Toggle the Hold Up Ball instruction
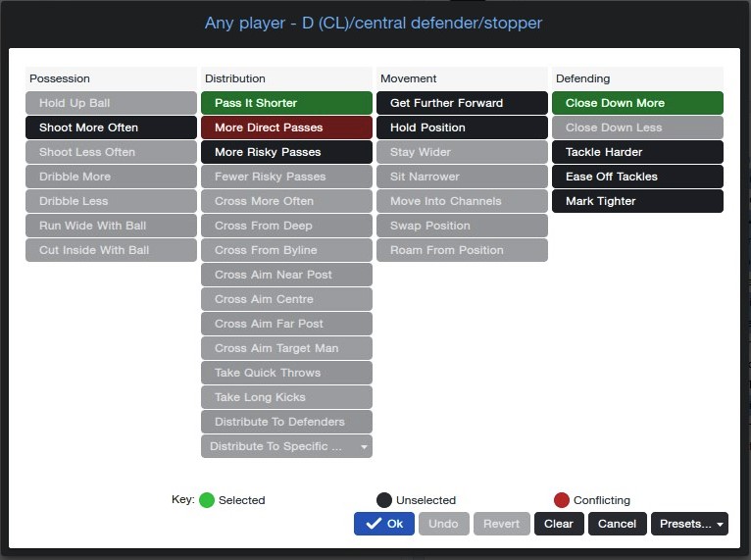751x560 pixels. tap(111, 103)
